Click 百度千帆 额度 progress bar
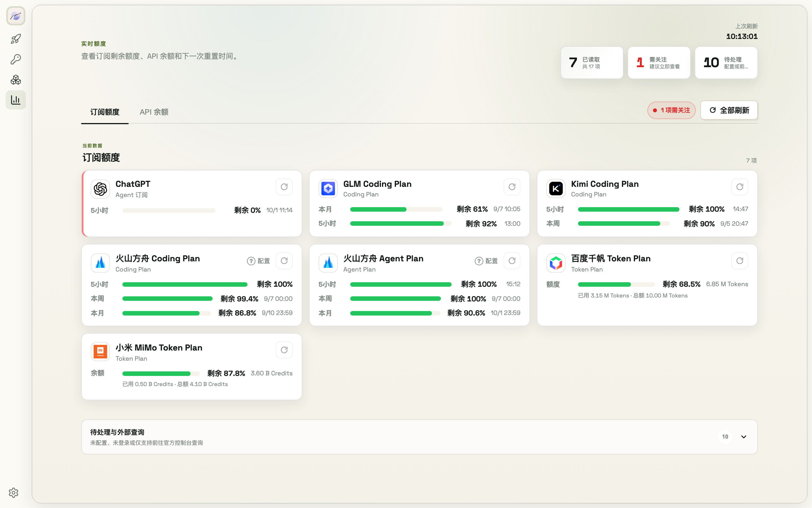 coord(616,284)
